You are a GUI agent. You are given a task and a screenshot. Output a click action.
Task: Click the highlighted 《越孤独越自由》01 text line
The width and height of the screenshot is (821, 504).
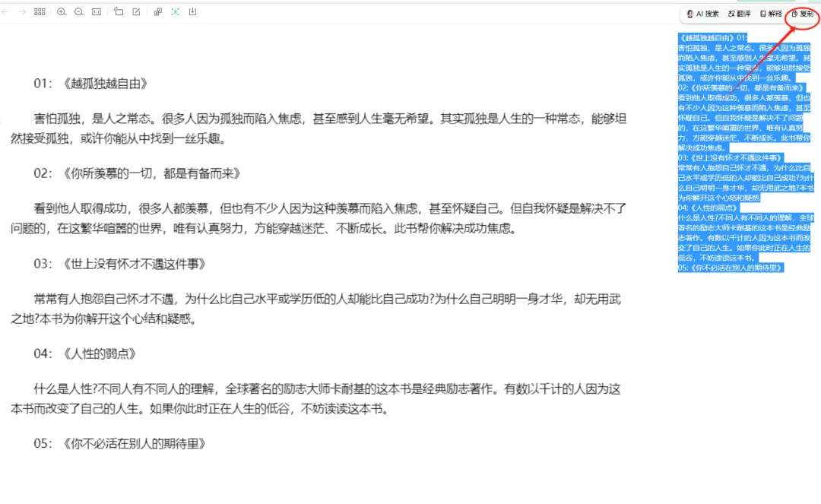click(712, 38)
